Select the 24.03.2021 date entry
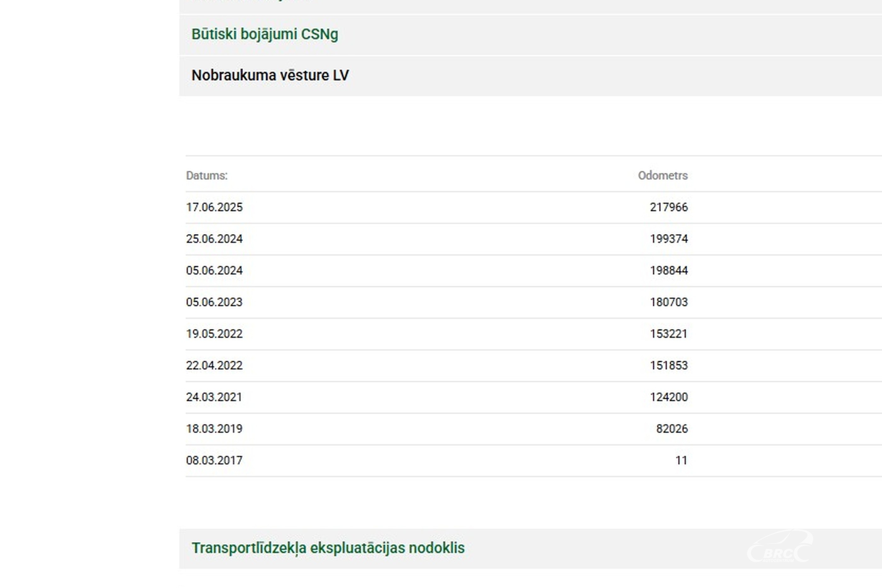Screen dimensions: 882x588 [x=214, y=397]
